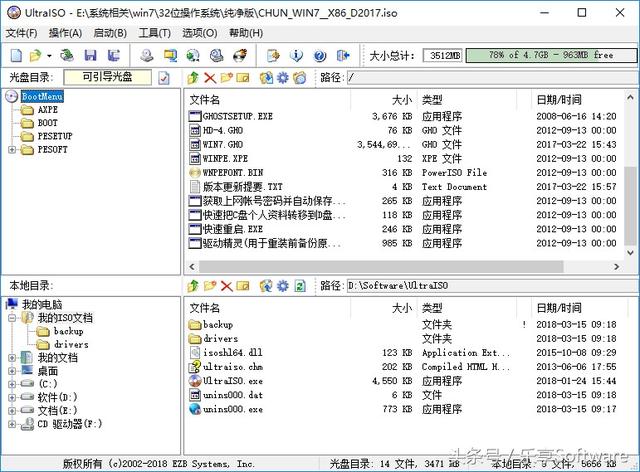Click gear settings icon in local toolbar
The width and height of the screenshot is (640, 472).
coord(283,286)
